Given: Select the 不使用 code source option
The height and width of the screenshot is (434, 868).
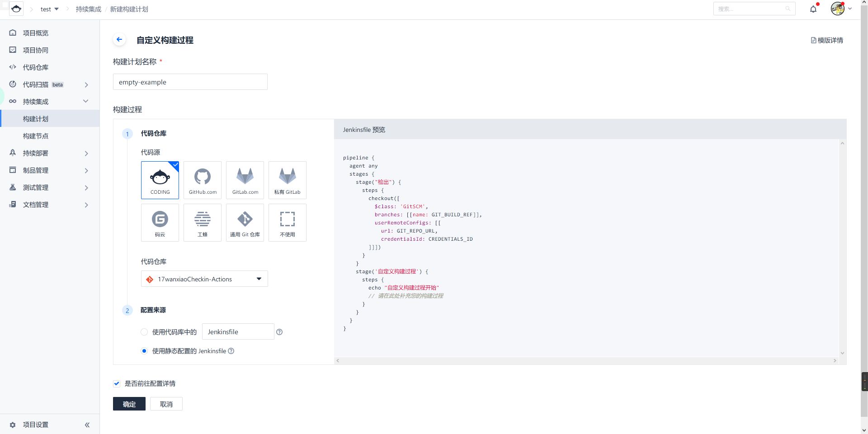Looking at the screenshot, I should pos(288,222).
